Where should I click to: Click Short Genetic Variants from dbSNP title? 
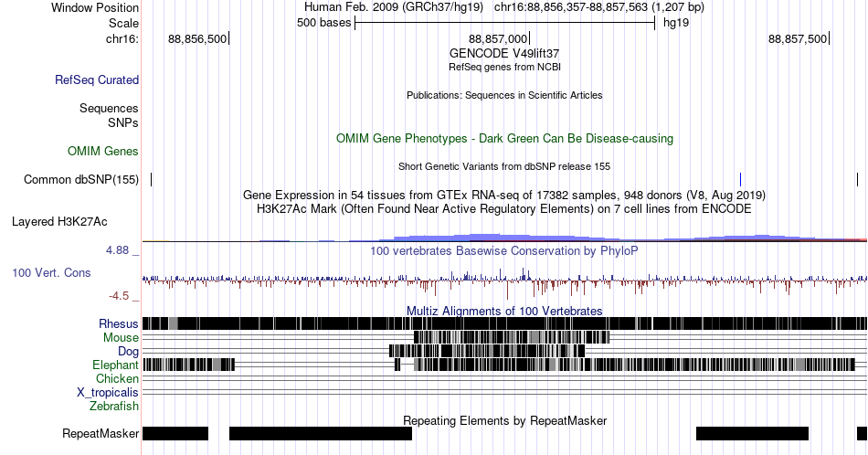click(504, 166)
